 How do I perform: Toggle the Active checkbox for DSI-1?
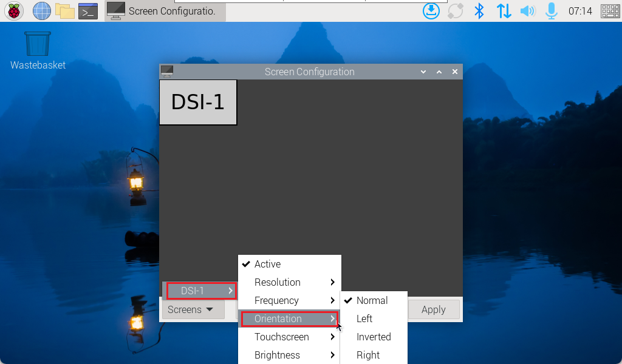point(267,264)
